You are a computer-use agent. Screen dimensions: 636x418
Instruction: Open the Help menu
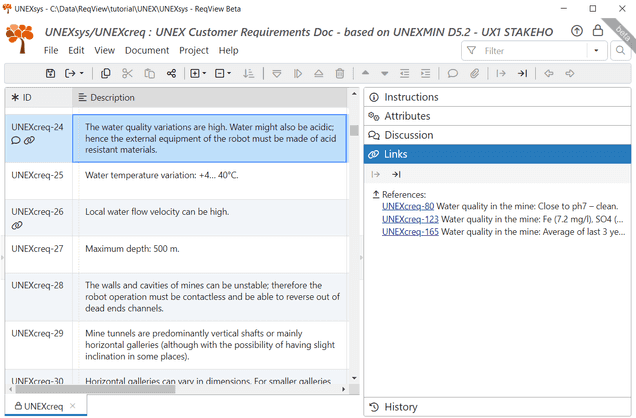point(229,50)
